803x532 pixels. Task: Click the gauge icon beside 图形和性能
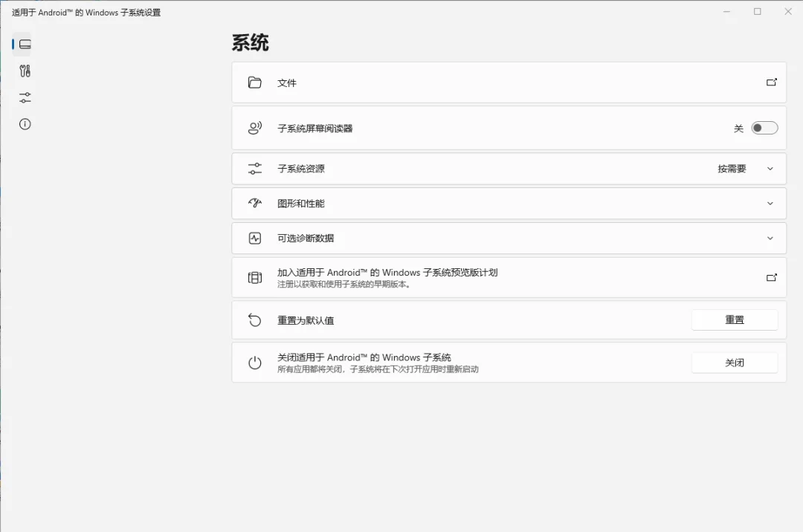tap(254, 203)
